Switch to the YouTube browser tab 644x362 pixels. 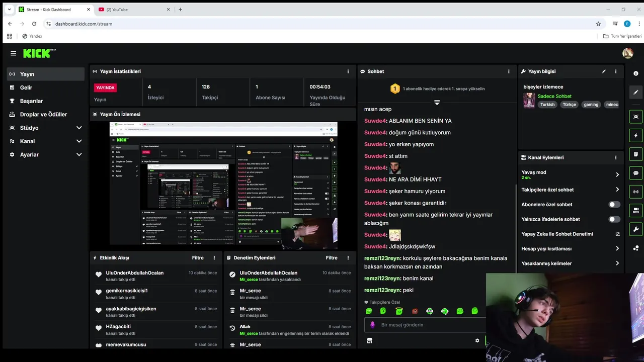click(x=133, y=10)
